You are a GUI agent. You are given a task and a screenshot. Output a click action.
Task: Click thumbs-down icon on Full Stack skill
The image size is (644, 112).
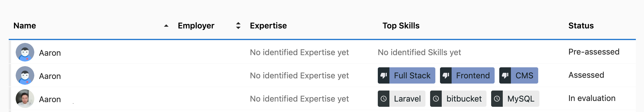(x=384, y=75)
